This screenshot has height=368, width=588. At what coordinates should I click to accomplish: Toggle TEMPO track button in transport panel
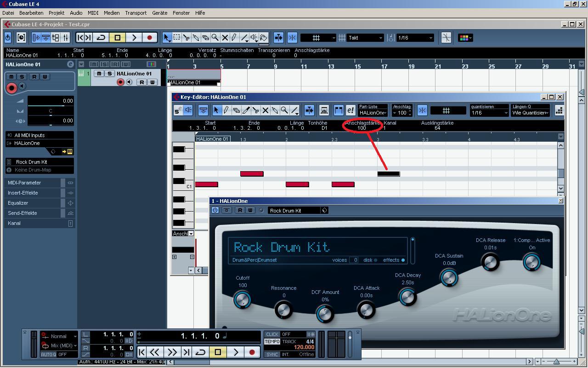click(x=272, y=342)
